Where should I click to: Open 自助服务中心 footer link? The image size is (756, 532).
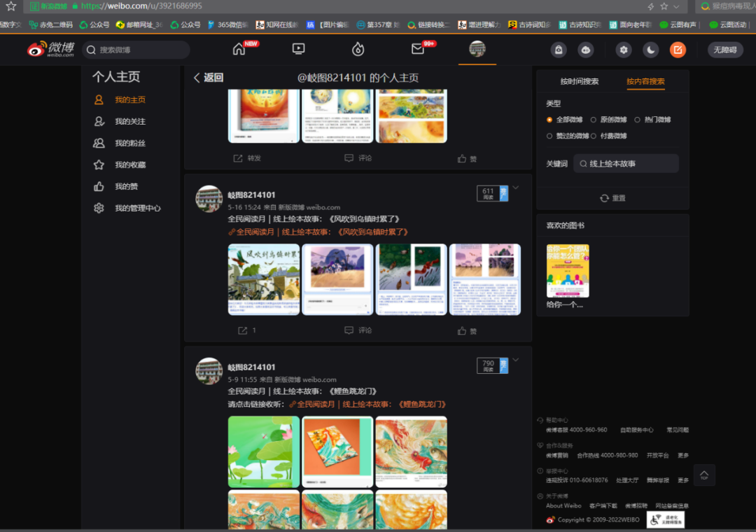(636, 430)
